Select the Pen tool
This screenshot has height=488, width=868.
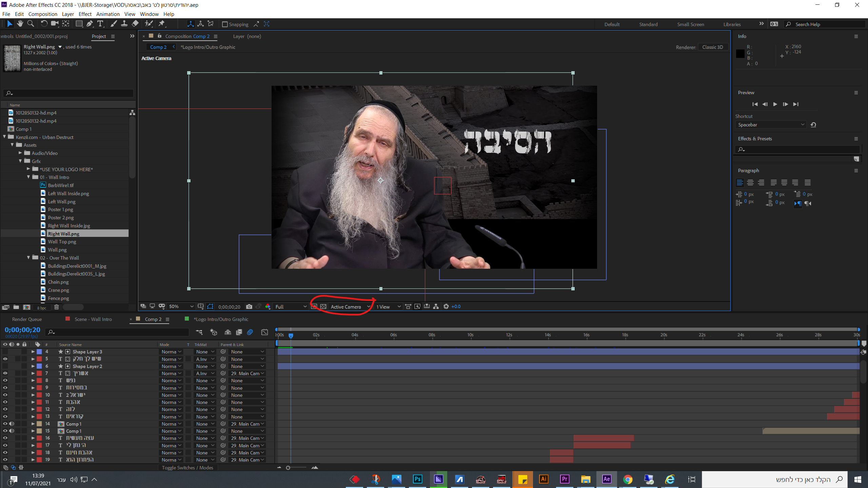click(90, 24)
